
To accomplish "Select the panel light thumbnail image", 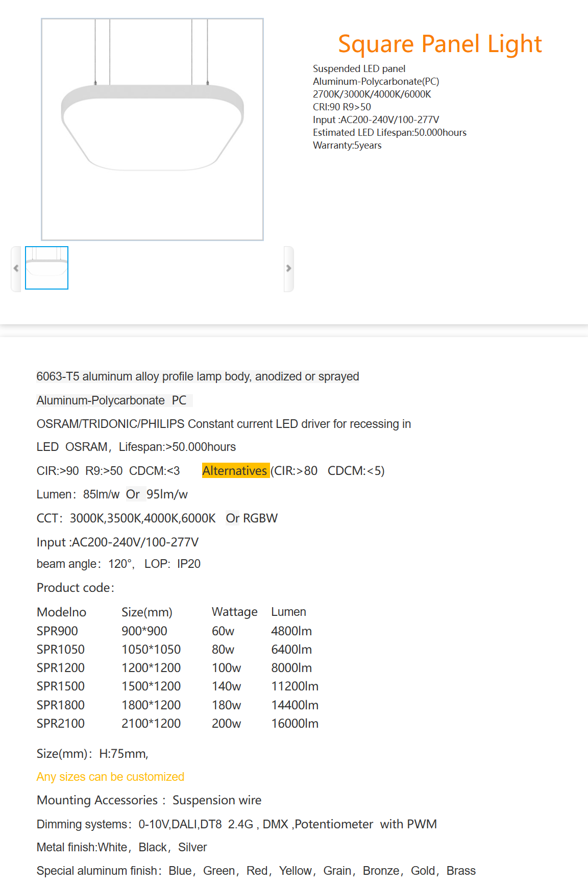I will pyautogui.click(x=47, y=268).
